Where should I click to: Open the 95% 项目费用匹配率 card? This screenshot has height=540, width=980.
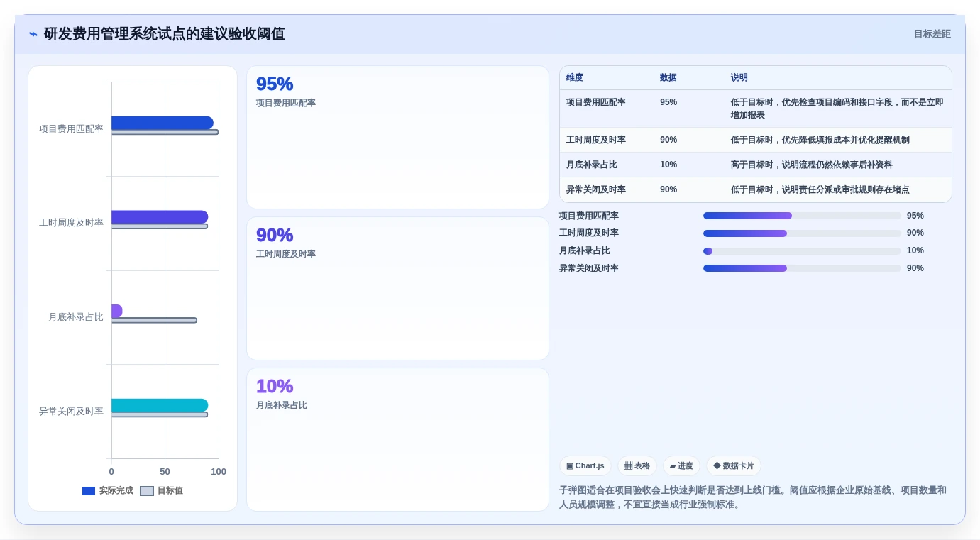point(397,138)
